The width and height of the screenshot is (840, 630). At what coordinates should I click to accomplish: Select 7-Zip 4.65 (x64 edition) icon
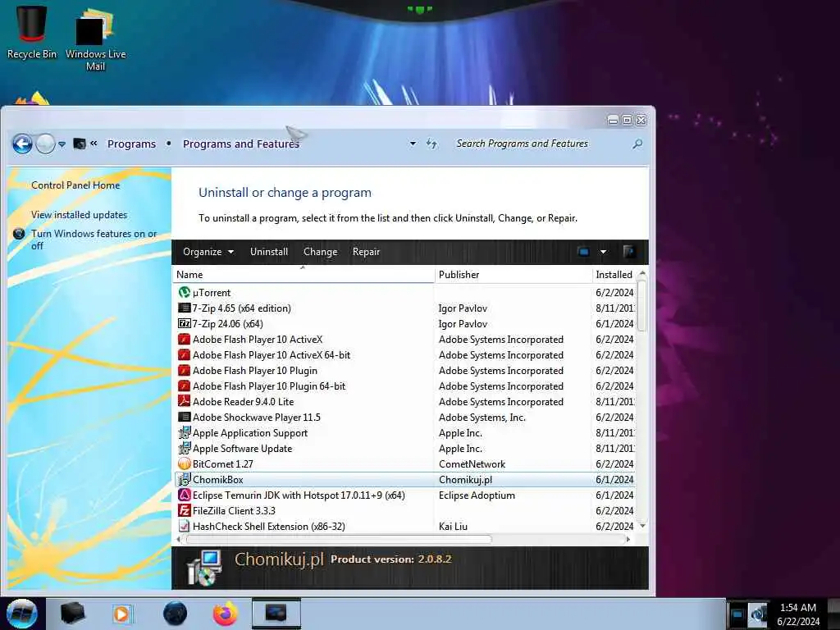pos(185,308)
